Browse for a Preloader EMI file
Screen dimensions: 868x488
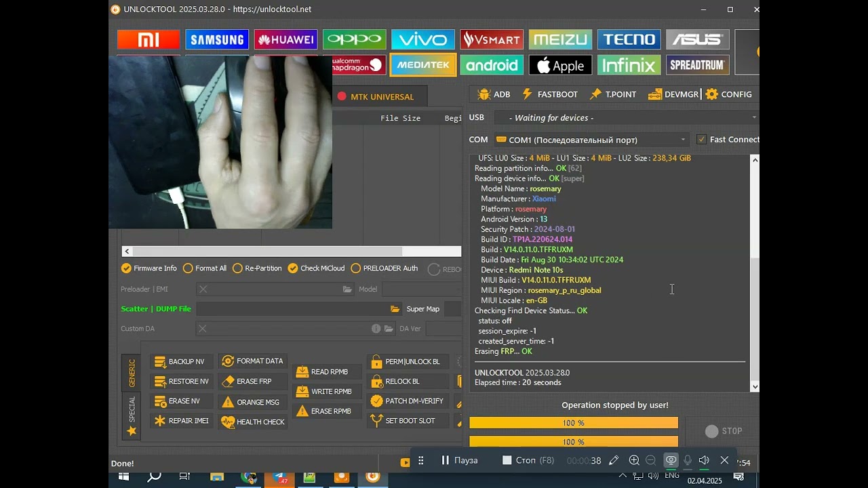coord(347,289)
